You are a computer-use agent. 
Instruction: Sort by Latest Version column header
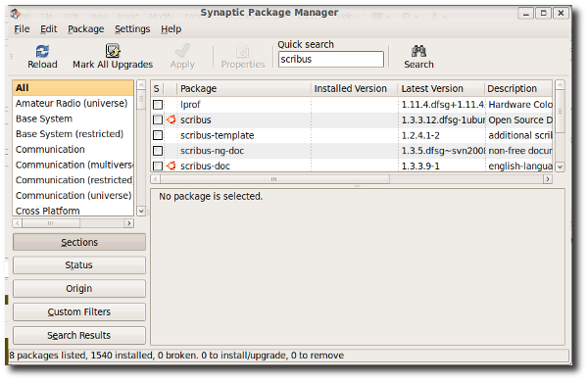point(441,89)
